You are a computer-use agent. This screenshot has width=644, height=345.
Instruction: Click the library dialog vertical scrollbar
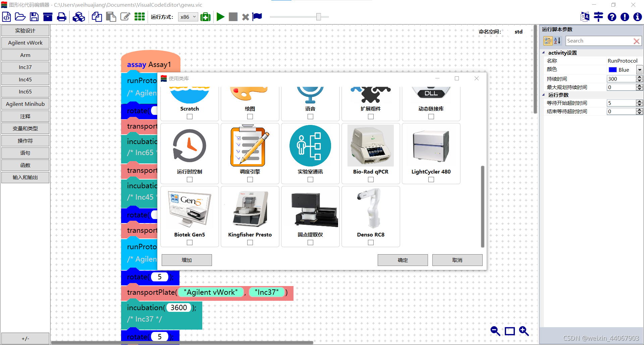pyautogui.click(x=483, y=206)
